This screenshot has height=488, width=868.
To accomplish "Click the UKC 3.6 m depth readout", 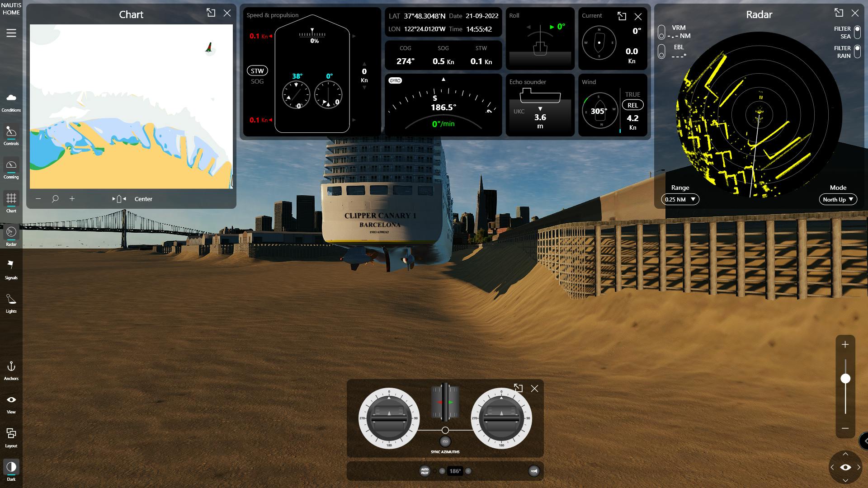I will (540, 121).
